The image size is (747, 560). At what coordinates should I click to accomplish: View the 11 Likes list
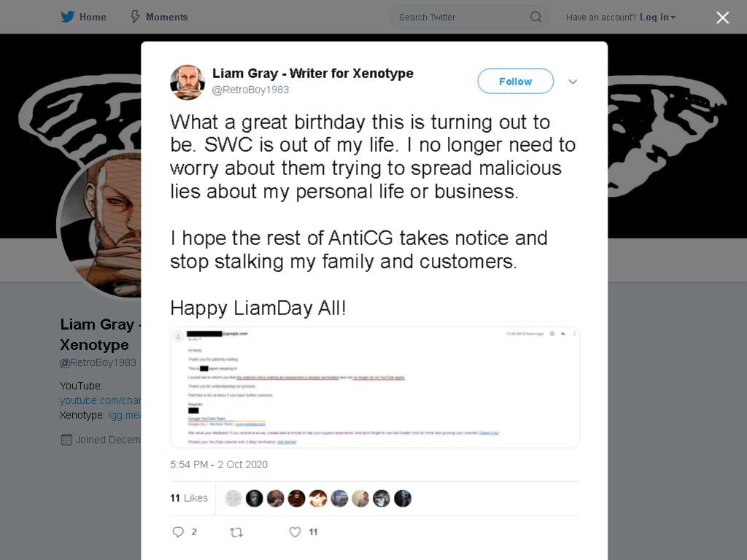coord(189,498)
